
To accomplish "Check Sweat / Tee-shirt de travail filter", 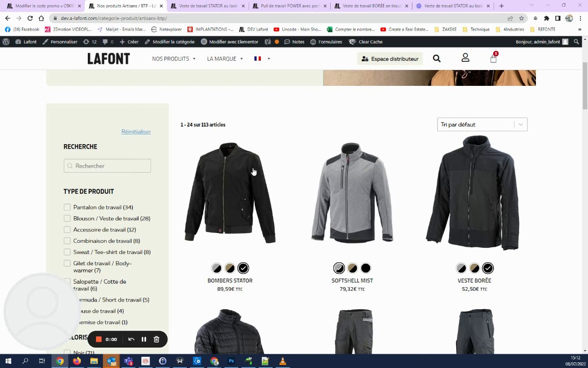I will coord(67,252).
